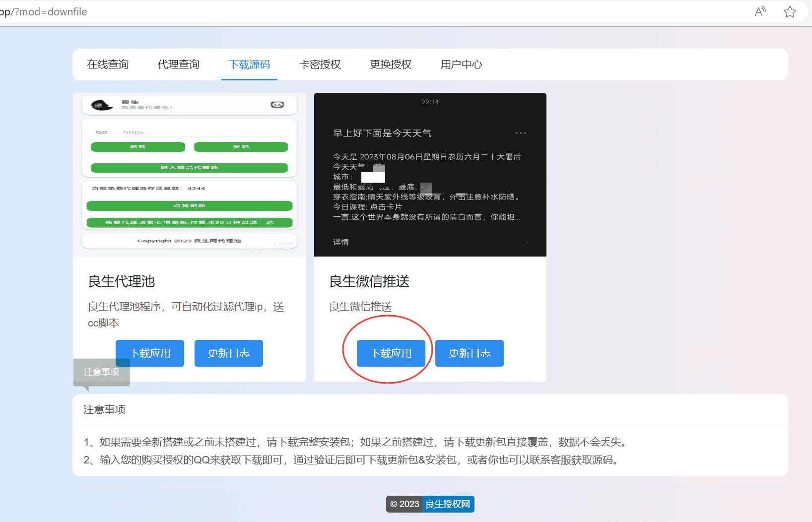The width and height of the screenshot is (812, 522).
Task: Click the Read Aloud icon in the browser toolbar
Action: (x=760, y=11)
